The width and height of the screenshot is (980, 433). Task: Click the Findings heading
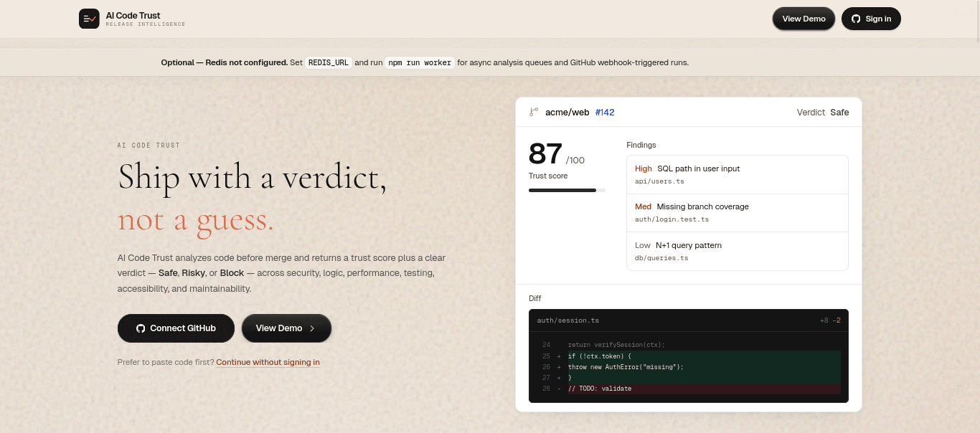point(641,145)
